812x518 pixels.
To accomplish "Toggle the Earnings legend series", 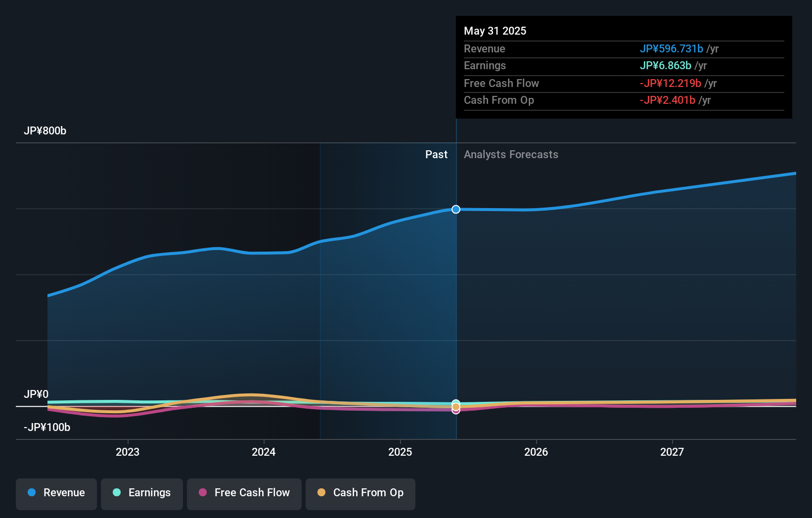I will tap(142, 494).
